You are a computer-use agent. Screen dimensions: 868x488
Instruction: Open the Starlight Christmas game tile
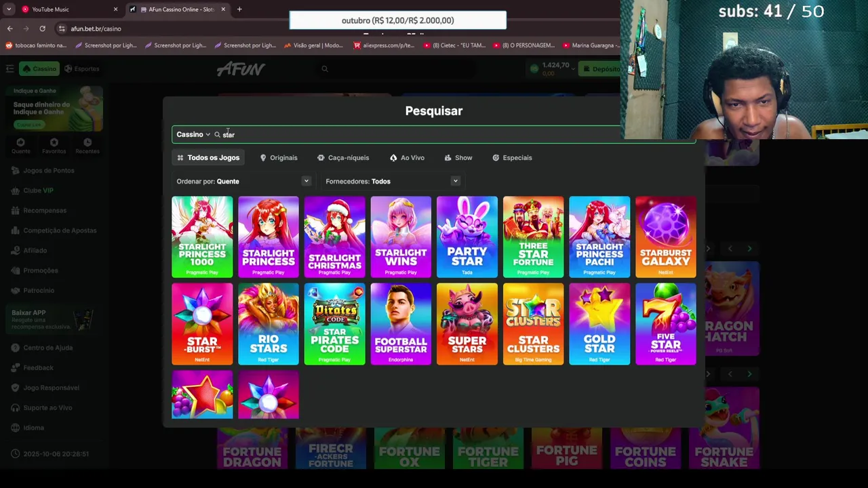(x=334, y=237)
